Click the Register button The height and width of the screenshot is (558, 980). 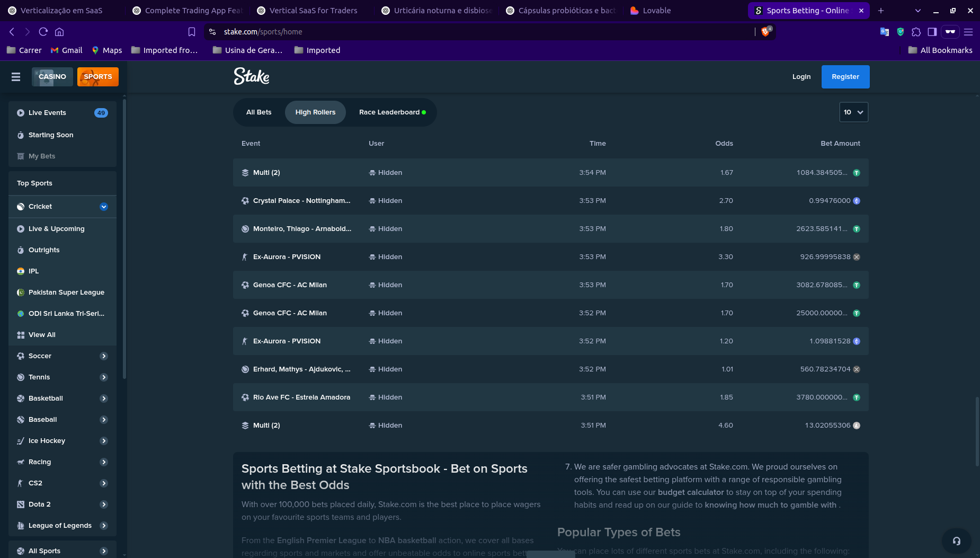[x=845, y=77]
